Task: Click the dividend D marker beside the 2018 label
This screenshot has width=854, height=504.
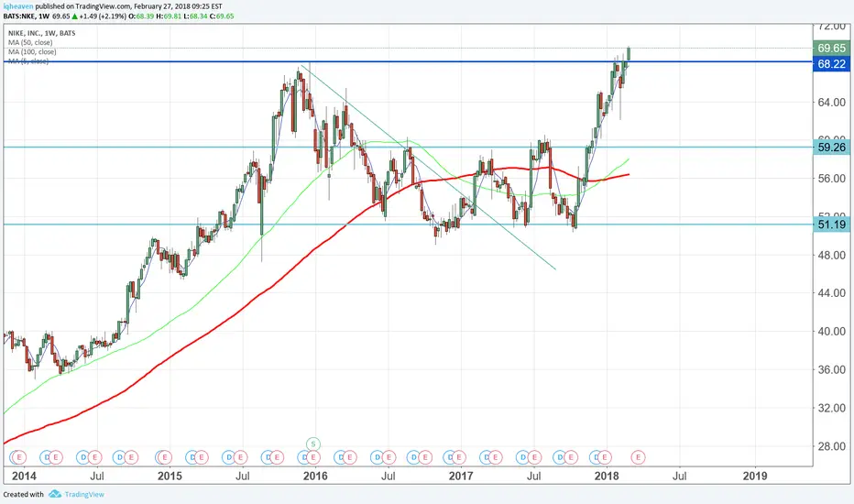Action: [596, 457]
